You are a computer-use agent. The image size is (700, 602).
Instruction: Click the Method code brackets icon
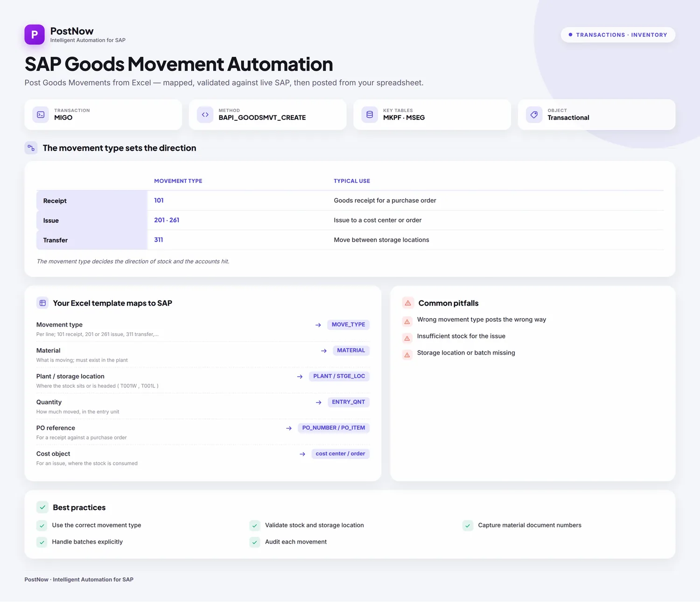pyautogui.click(x=205, y=114)
